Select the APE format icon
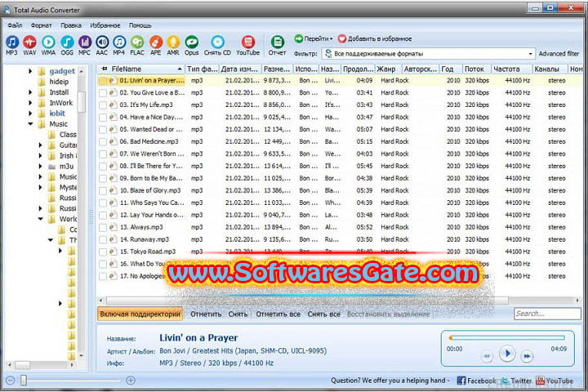The width and height of the screenshot is (588, 392). pos(156,45)
